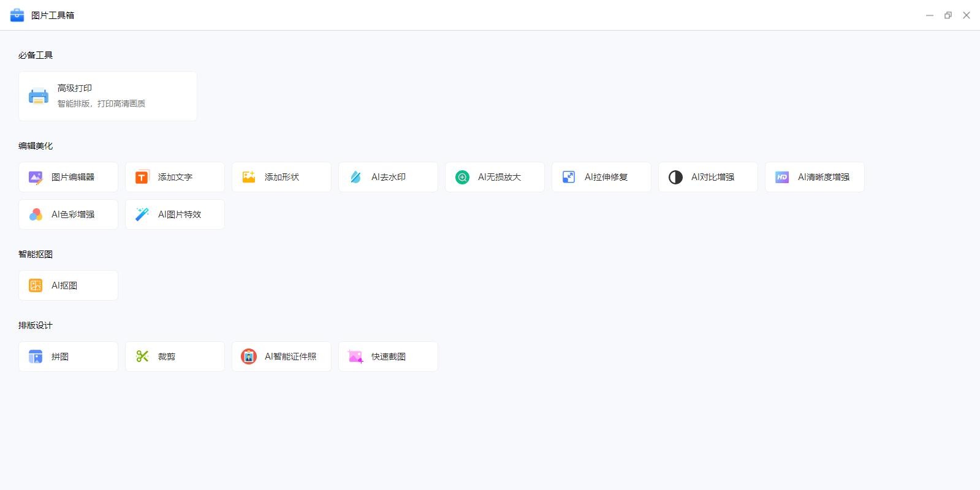
Task: Select the 拼图 collage tool
Action: point(68,356)
